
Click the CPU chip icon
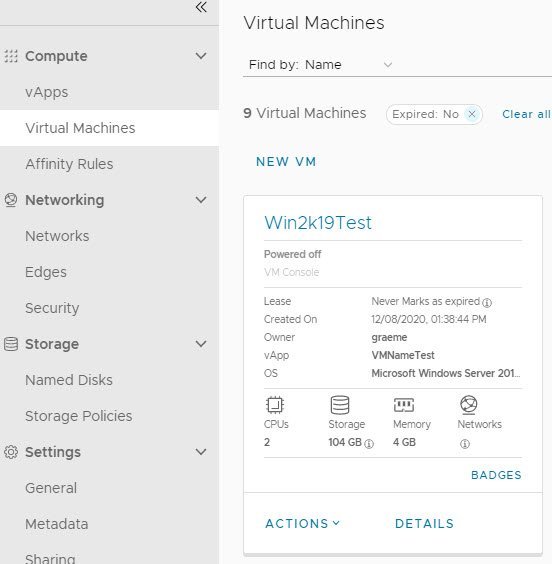[x=275, y=405]
